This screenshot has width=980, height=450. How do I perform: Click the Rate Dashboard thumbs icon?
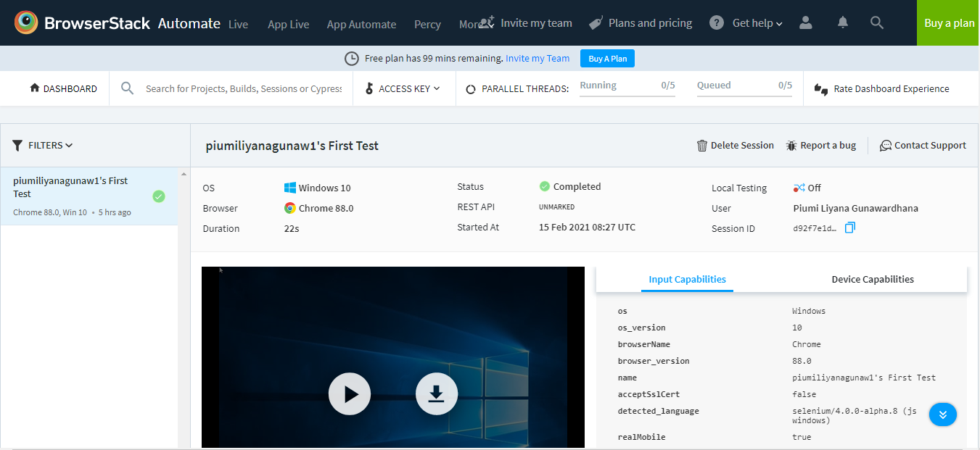821,89
